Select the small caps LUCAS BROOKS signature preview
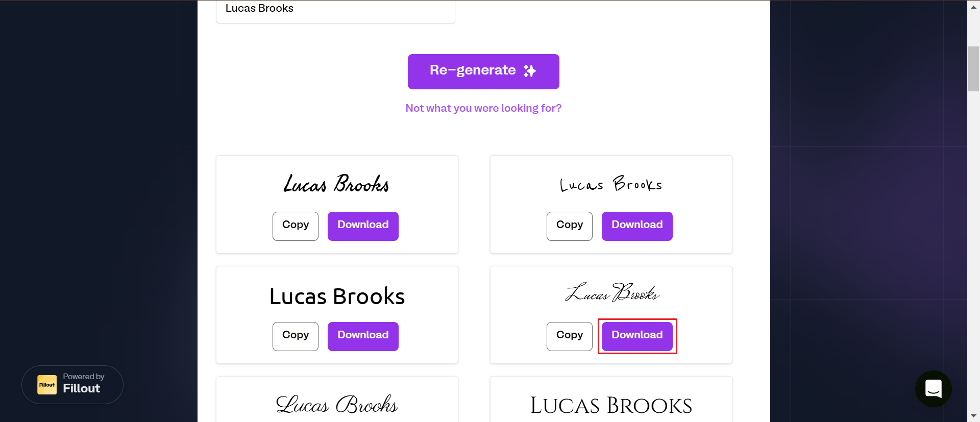The image size is (980, 422). pyautogui.click(x=611, y=406)
